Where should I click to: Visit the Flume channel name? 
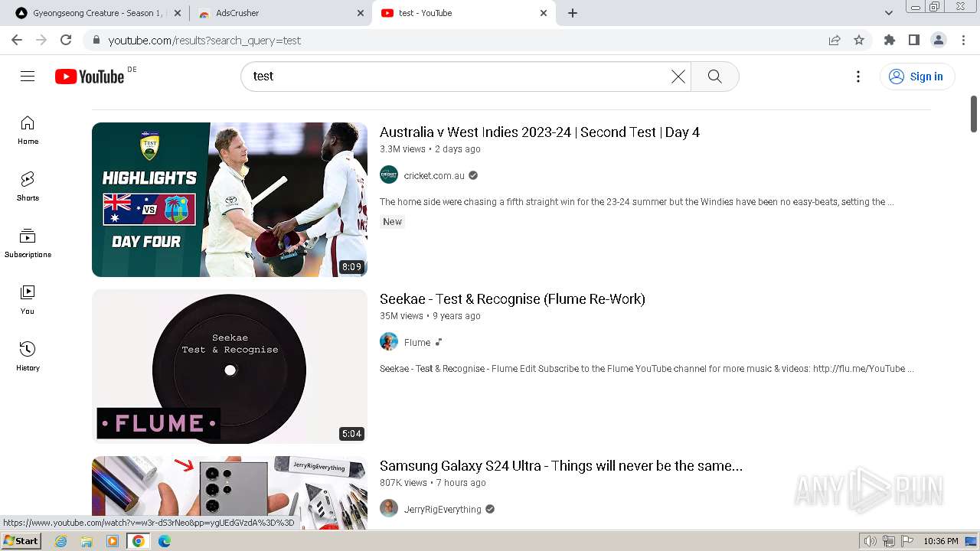click(417, 343)
